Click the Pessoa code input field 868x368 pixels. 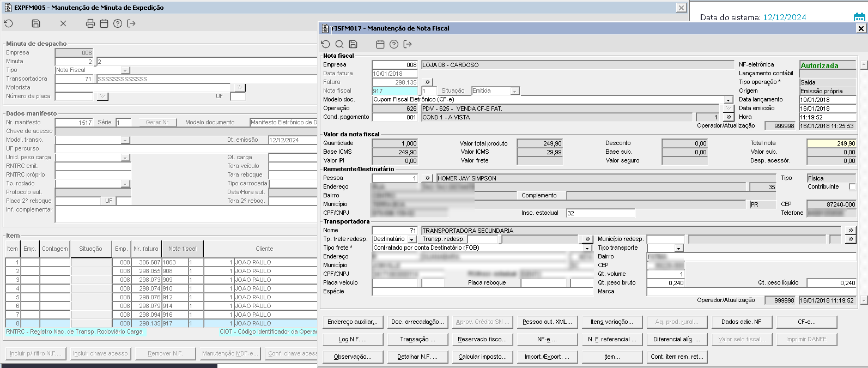[x=394, y=178]
